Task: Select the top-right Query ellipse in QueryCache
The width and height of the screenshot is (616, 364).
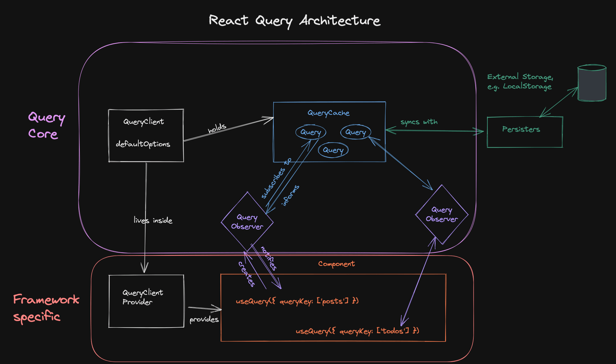Action: pyautogui.click(x=355, y=132)
